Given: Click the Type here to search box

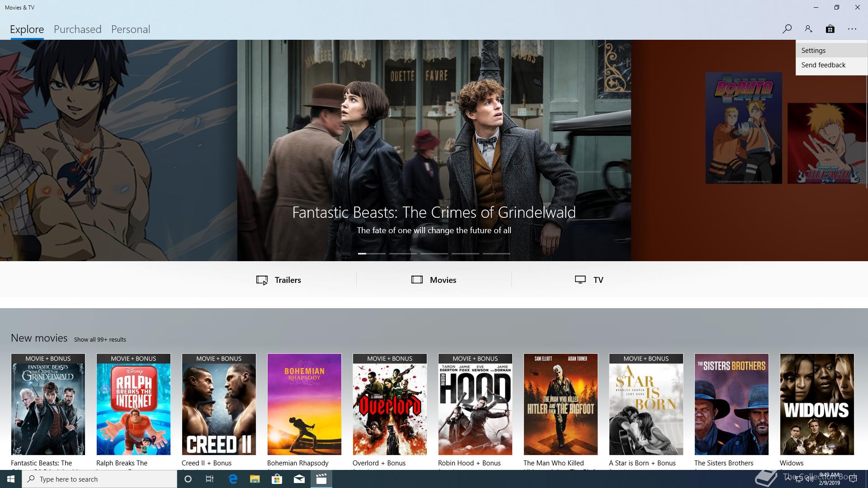Looking at the screenshot, I should 99,479.
